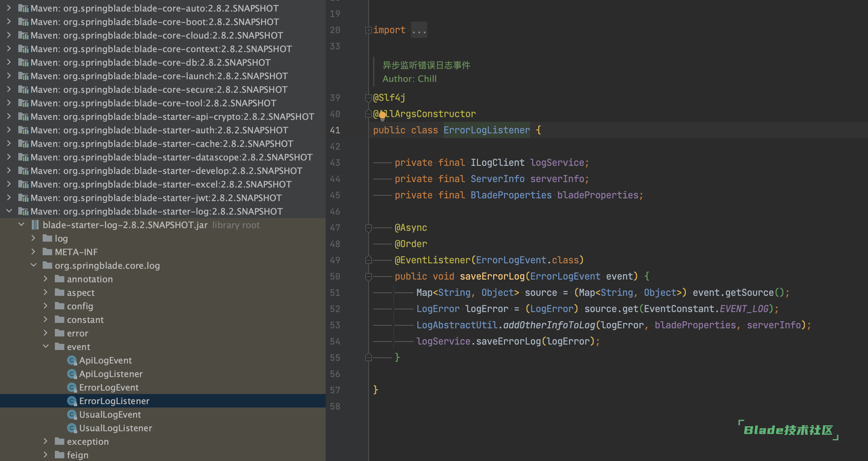Click the ErrorLogEvent class icon
The height and width of the screenshot is (461, 868).
click(x=72, y=388)
